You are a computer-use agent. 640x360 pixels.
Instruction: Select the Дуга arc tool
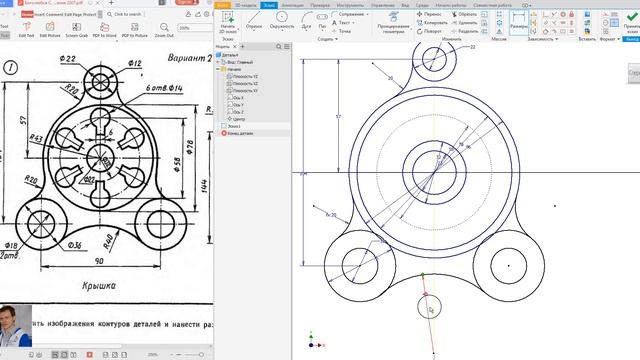point(307,21)
